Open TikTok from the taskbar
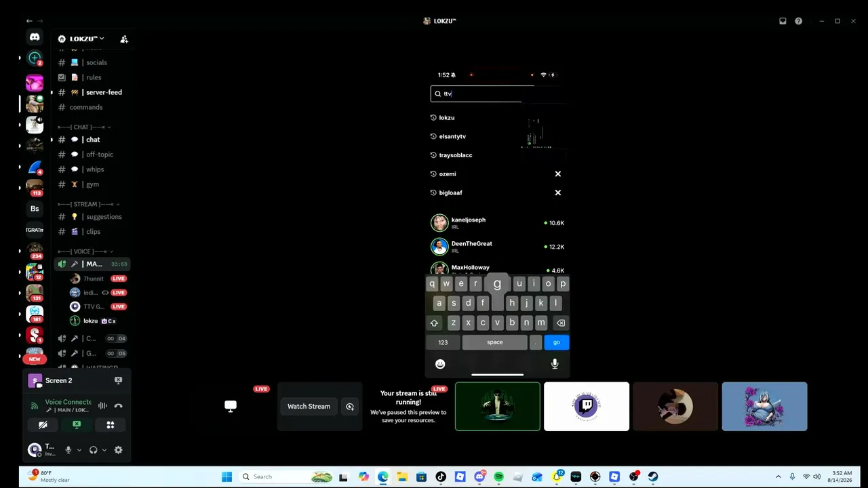This screenshot has height=488, width=868. (441, 476)
